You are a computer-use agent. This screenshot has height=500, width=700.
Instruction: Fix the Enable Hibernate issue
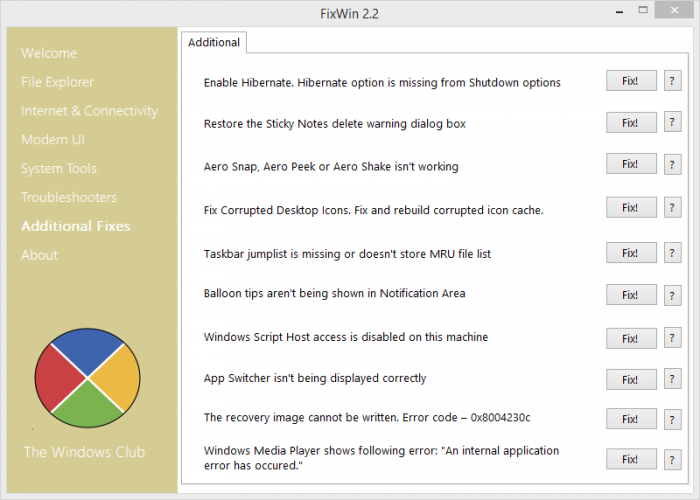point(631,81)
